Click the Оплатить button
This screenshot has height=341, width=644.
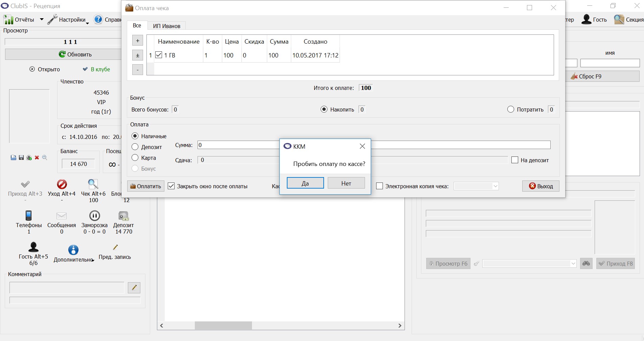click(x=146, y=186)
